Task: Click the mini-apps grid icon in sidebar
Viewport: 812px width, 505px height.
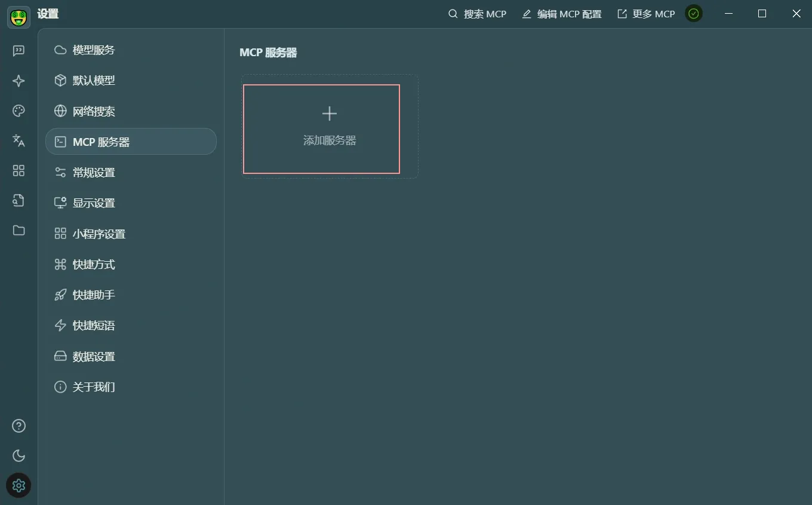Action: click(19, 171)
